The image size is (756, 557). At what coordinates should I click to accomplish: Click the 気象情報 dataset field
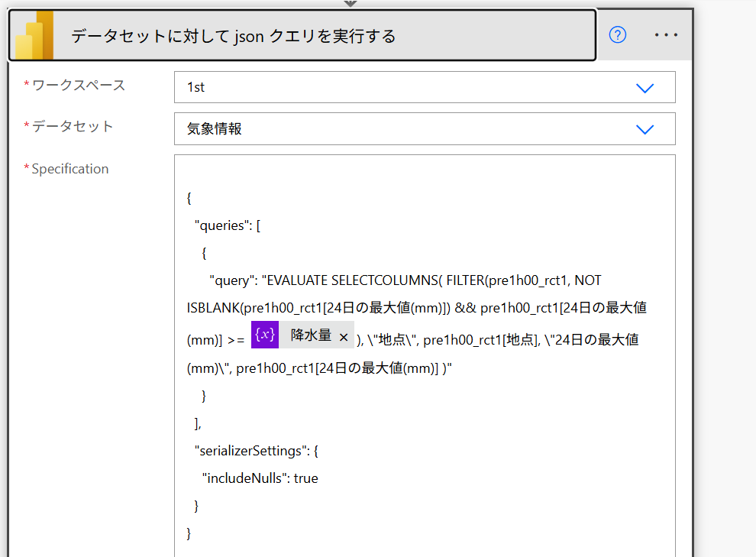click(425, 129)
